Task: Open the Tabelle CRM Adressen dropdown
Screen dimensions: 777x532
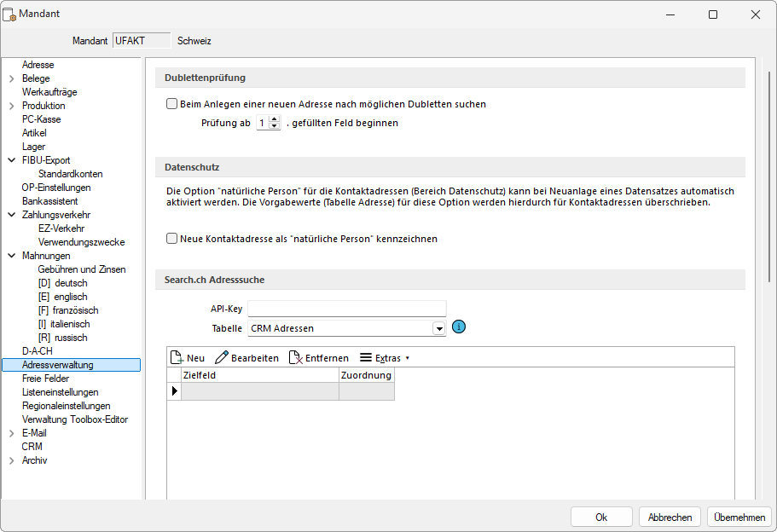Action: [x=439, y=328]
